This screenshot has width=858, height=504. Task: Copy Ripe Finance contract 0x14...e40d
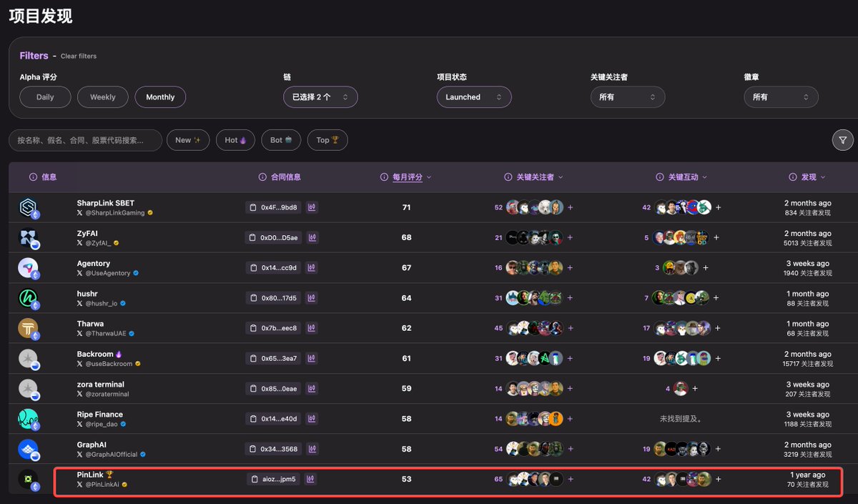tap(273, 419)
